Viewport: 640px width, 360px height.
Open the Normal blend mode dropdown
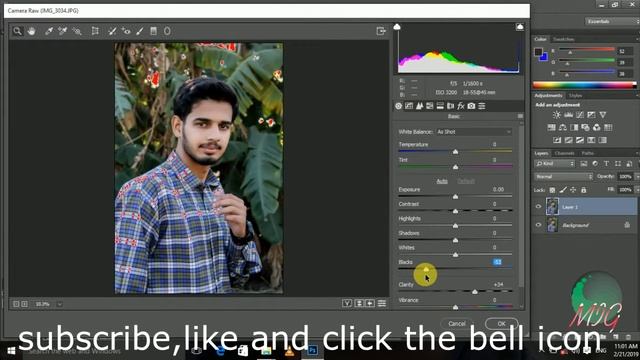tap(563, 177)
